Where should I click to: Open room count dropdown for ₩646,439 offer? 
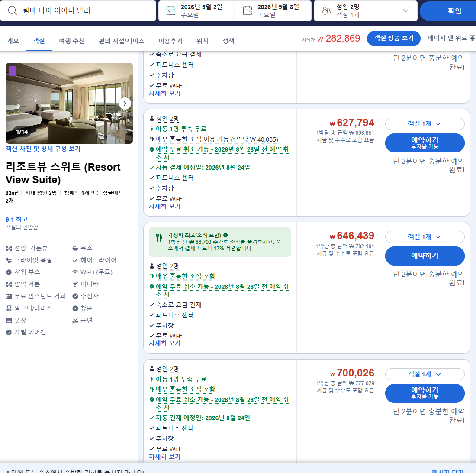[425, 237]
